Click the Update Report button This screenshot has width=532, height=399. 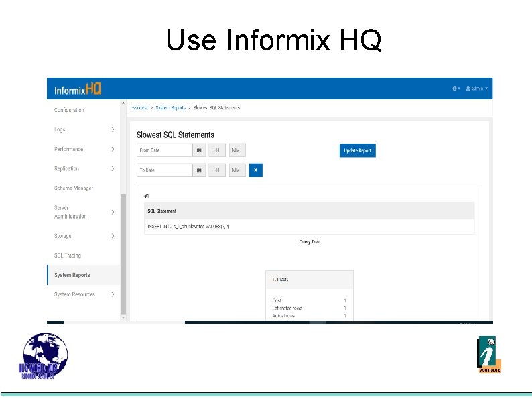[x=357, y=150]
